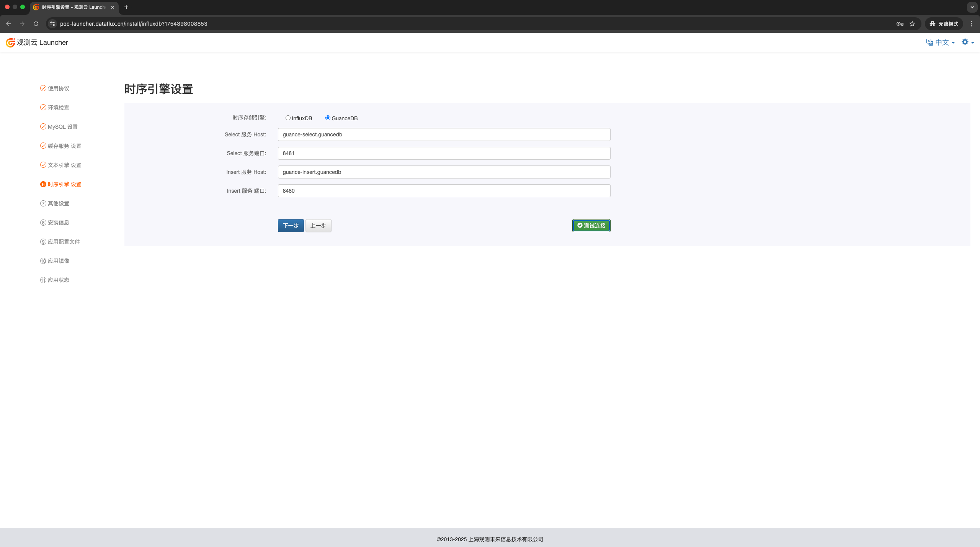Image resolution: width=980 pixels, height=547 pixels.
Task: Click the 下一步 button
Action: [291, 226]
